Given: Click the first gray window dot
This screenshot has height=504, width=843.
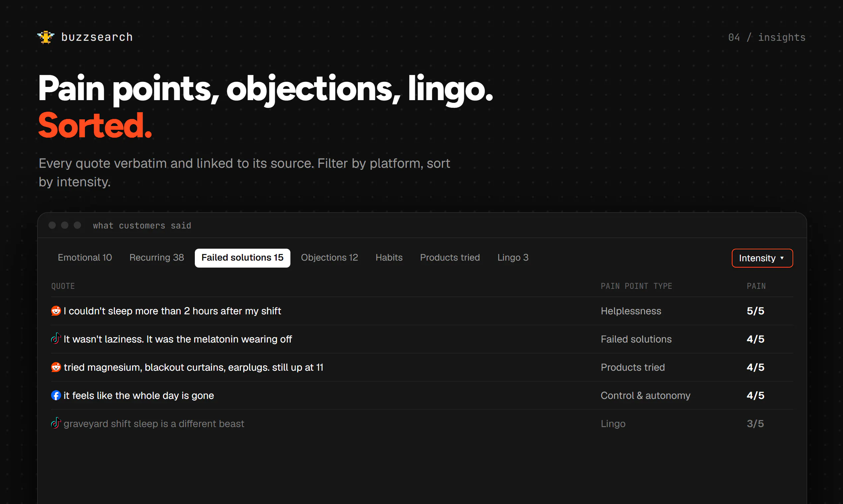Looking at the screenshot, I should click(x=52, y=225).
